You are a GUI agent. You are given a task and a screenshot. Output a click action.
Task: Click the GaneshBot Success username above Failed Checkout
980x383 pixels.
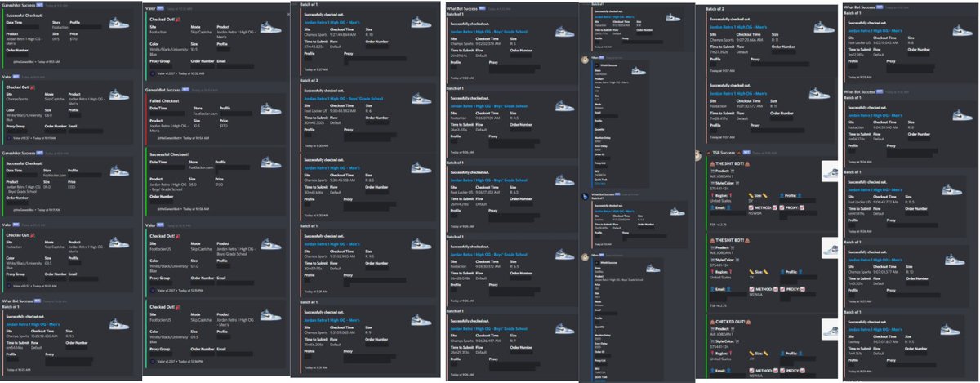[x=163, y=89]
